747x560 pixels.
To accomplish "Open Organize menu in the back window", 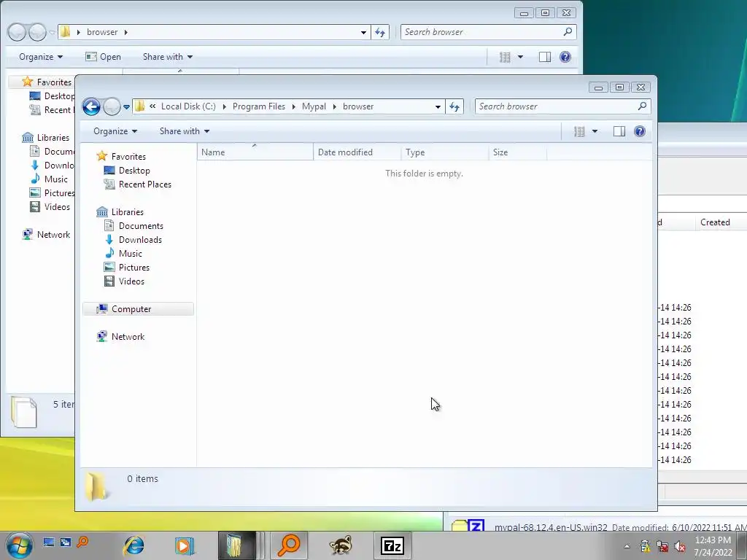I will pos(41,57).
